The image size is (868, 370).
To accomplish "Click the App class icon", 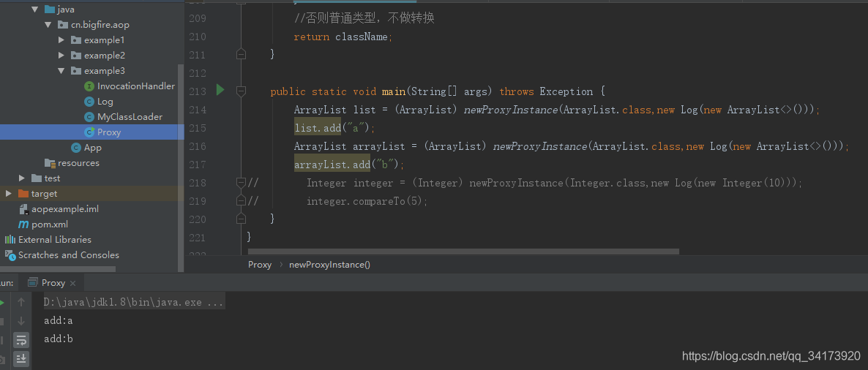I will point(76,148).
